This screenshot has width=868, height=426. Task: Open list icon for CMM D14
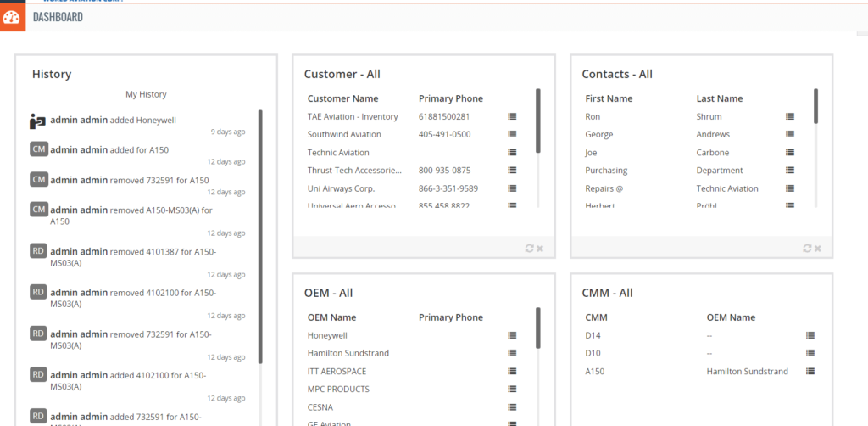point(810,335)
